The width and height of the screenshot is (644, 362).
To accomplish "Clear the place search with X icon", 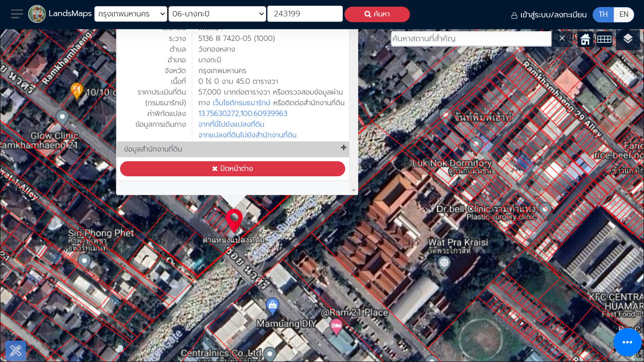I will tap(562, 38).
